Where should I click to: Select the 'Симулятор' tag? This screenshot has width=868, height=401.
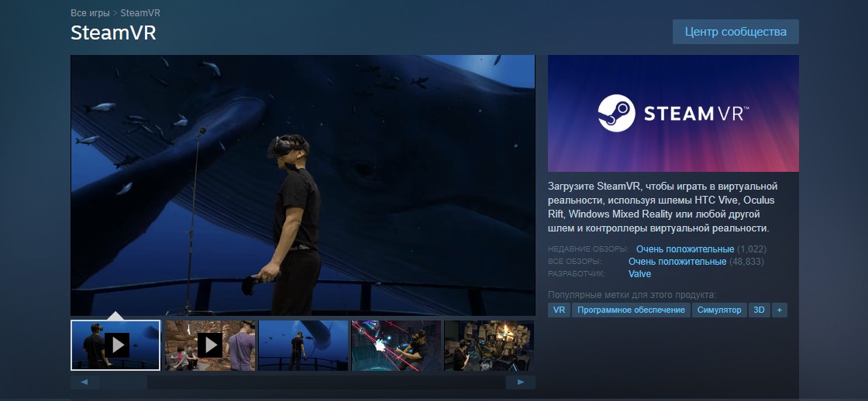tap(719, 310)
